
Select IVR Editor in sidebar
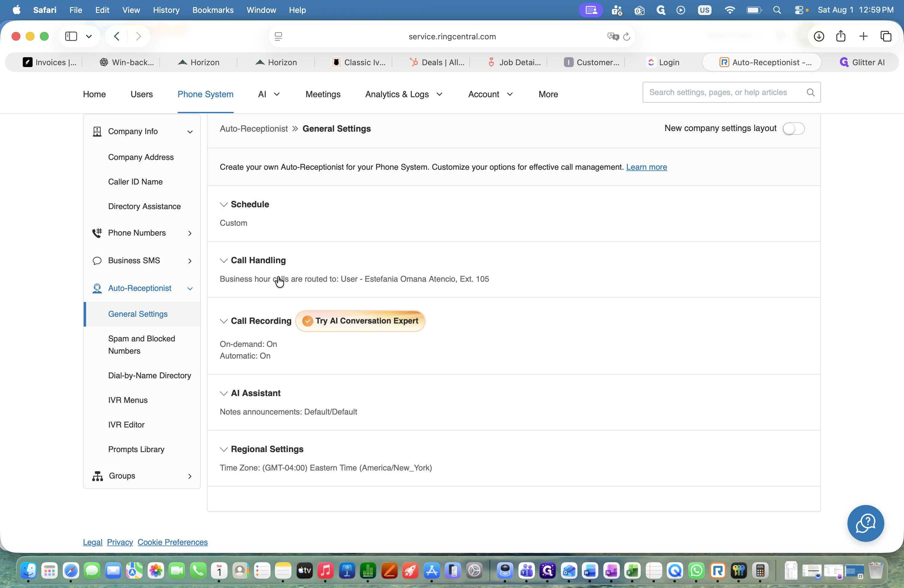point(126,425)
